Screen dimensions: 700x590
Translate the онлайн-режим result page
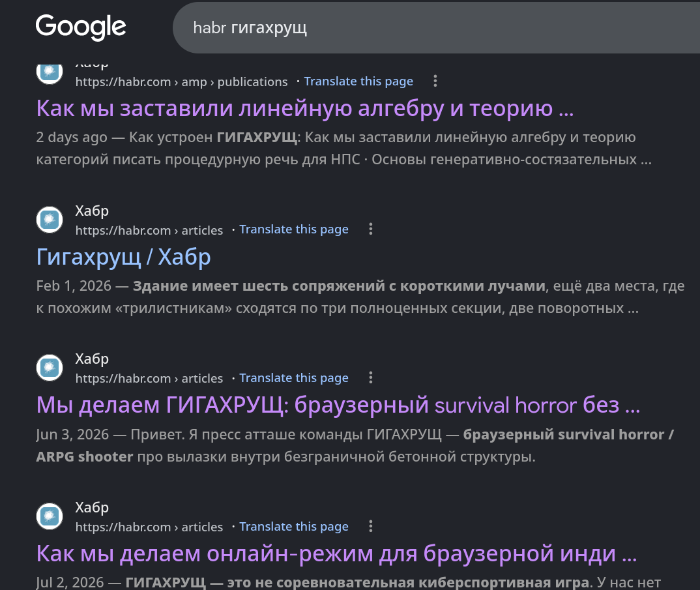coord(294,527)
